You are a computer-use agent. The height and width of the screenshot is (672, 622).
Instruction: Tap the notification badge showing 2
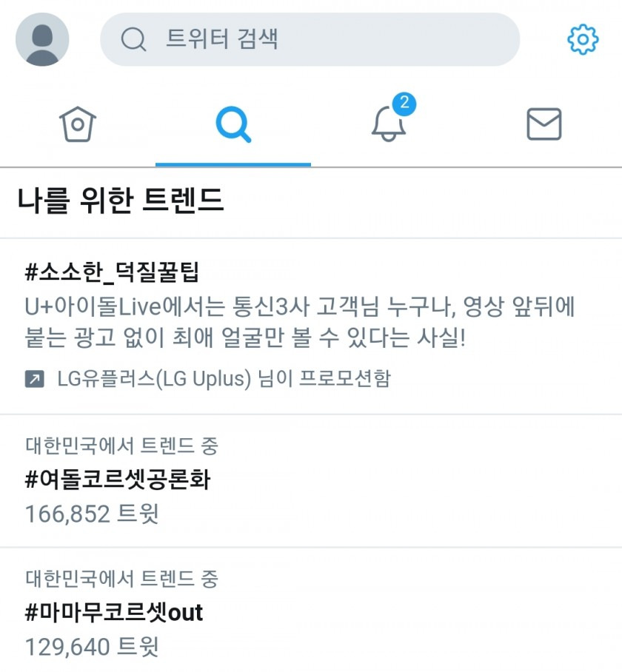(404, 104)
